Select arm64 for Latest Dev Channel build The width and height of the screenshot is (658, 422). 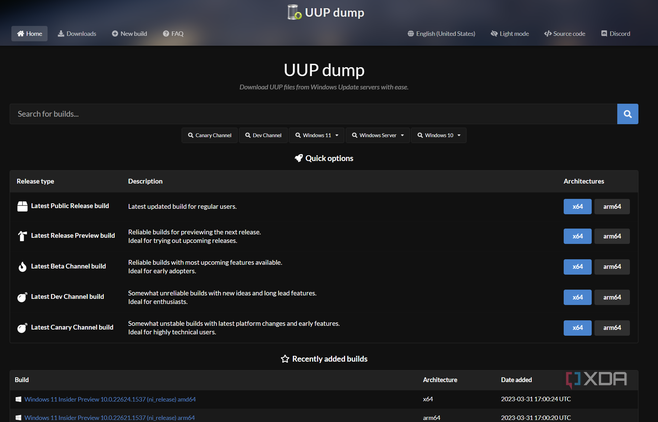tap(612, 297)
